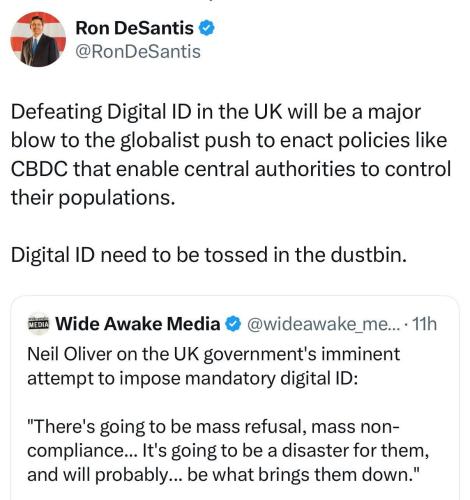Image resolution: width=470 pixels, height=500 pixels.
Task: Click verified badge beside Ron DeSantis
Action: 207,28
